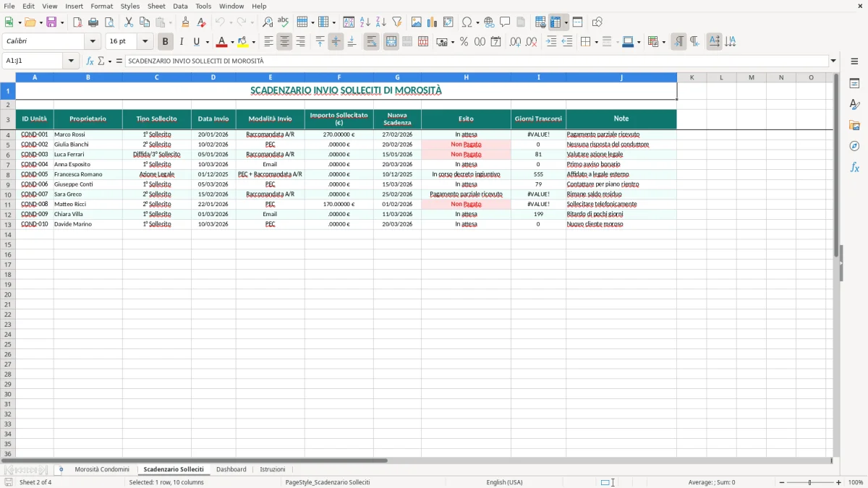The height and width of the screenshot is (488, 868).
Task: Open the Format menu
Action: coord(102,6)
